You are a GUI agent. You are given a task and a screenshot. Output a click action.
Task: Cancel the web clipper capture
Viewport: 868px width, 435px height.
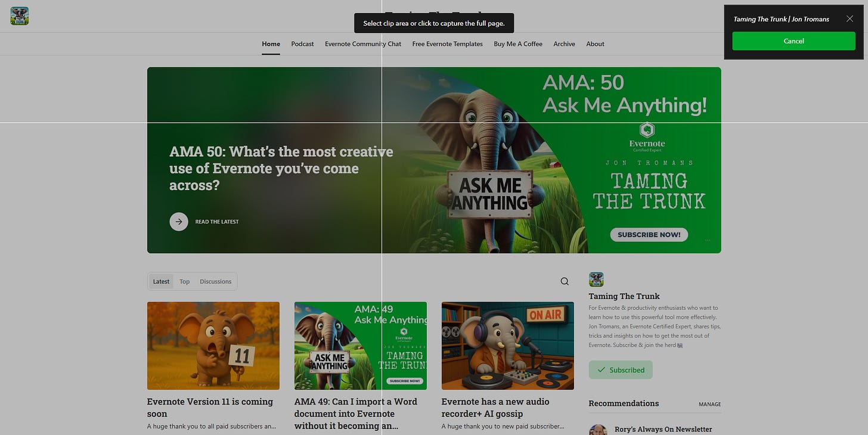coord(793,41)
